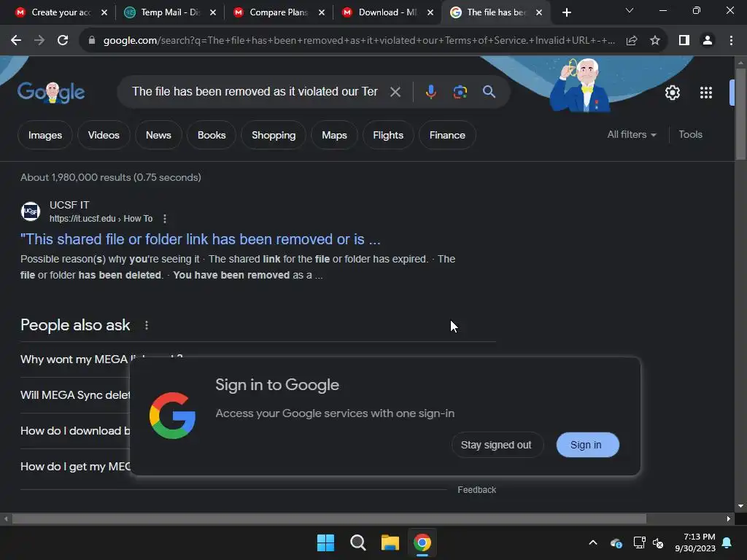This screenshot has height=560, width=747.
Task: Open the Chrome three-dot menu
Action: (x=731, y=41)
